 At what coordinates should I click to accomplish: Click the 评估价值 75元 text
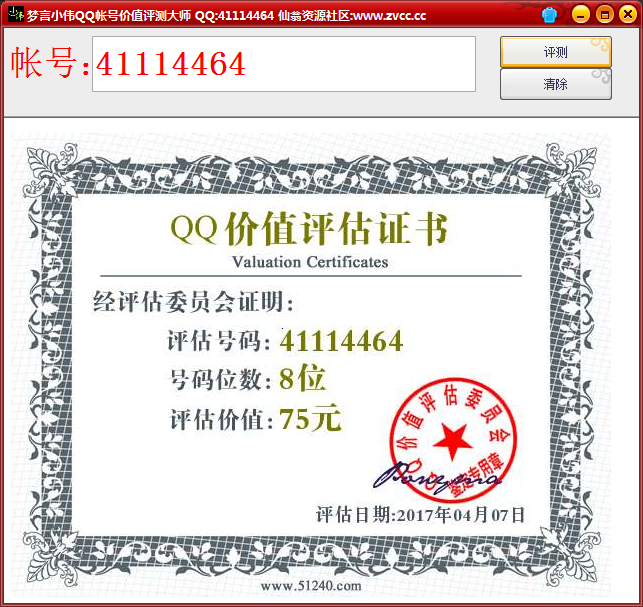pyautogui.click(x=256, y=419)
